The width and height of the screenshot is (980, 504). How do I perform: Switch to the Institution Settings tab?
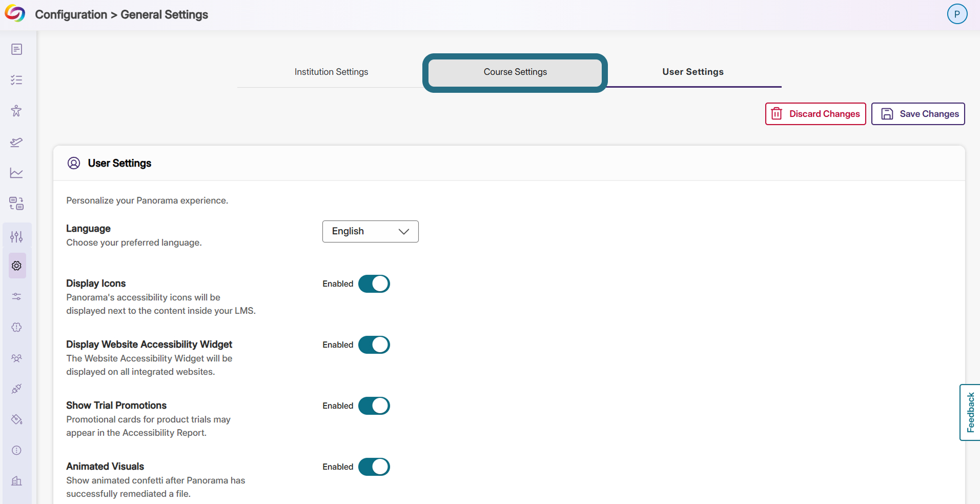[x=331, y=72]
